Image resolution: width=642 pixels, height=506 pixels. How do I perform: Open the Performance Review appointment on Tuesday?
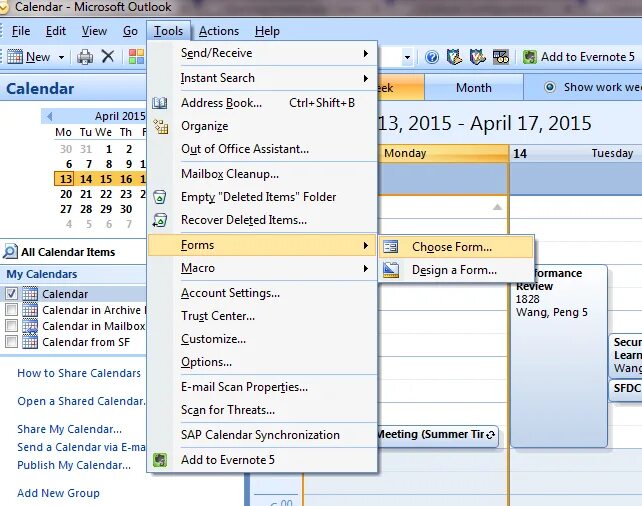(x=559, y=356)
